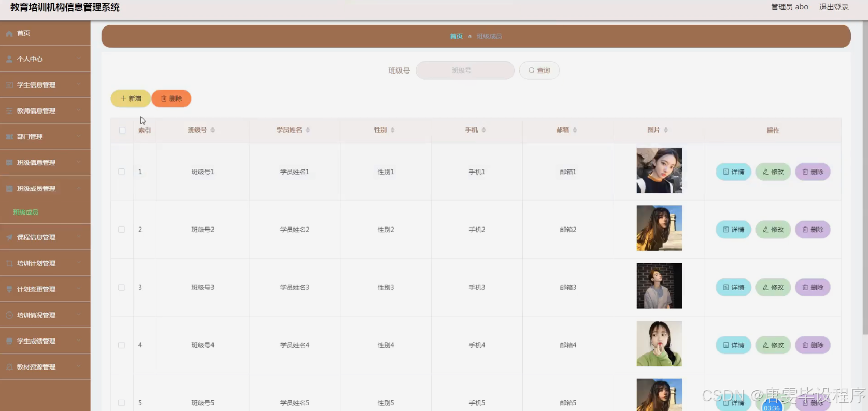Open 学生成绩管理 menu label
The width and height of the screenshot is (868, 411).
pos(36,341)
